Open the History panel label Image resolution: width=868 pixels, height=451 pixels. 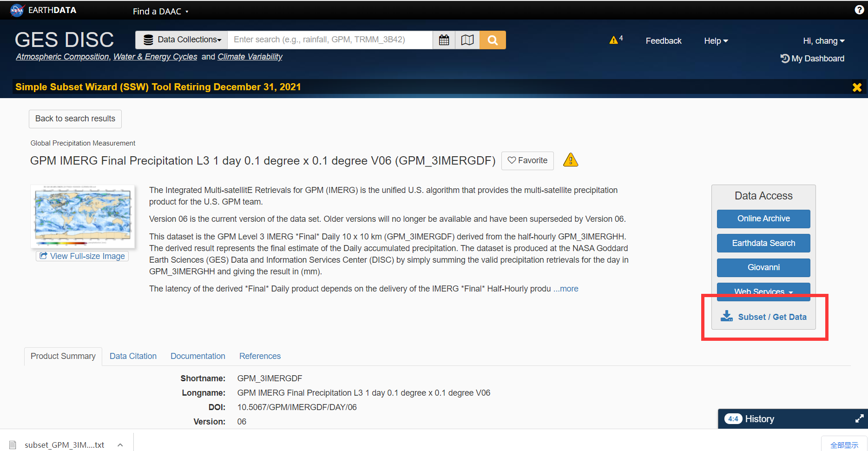pos(759,419)
